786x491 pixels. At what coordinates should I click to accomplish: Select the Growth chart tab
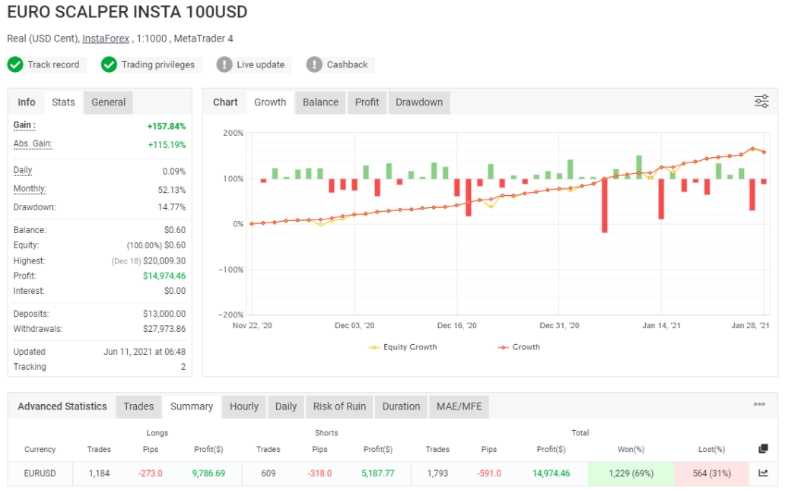[x=270, y=102]
